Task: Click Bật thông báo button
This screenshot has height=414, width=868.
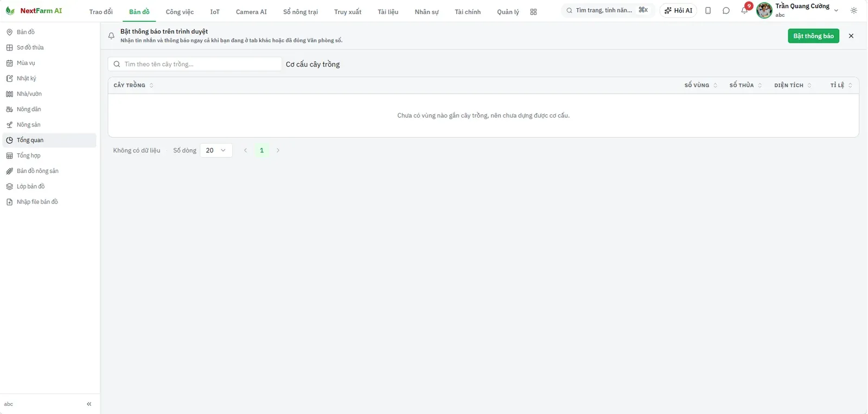Action: click(813, 36)
